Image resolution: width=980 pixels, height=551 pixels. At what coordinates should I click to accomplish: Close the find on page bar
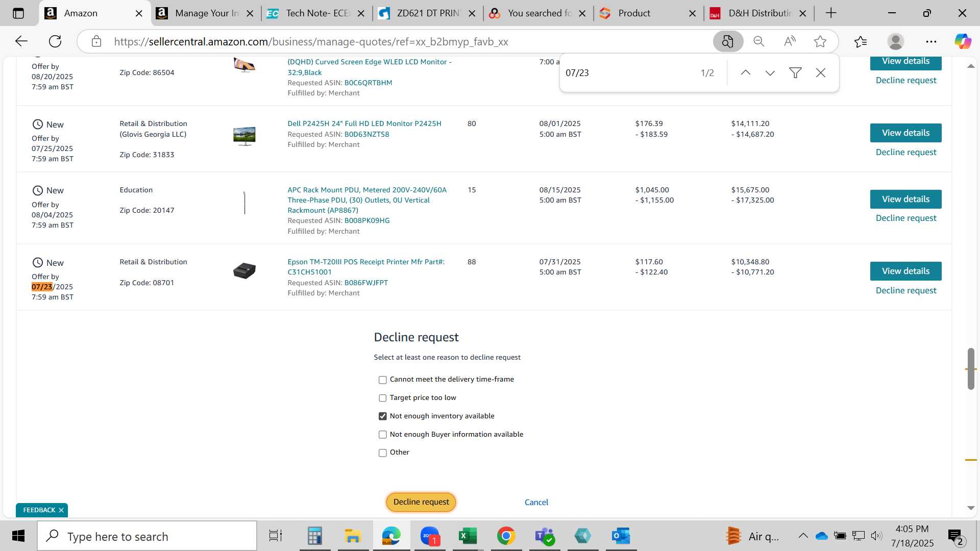coord(821,73)
